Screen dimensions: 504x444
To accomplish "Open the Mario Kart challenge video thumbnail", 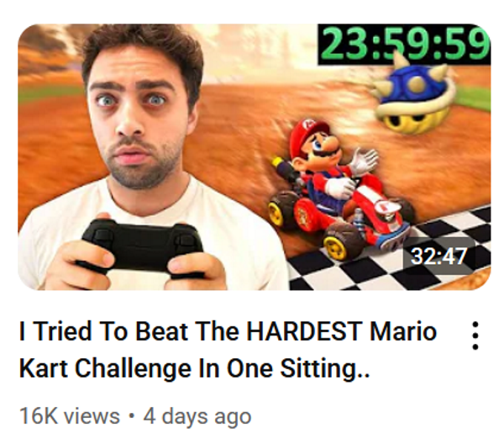I will point(255,157).
